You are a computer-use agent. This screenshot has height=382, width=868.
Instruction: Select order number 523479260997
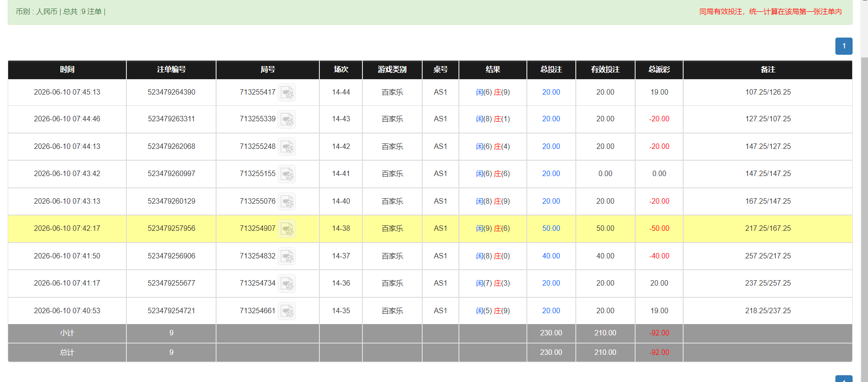171,173
